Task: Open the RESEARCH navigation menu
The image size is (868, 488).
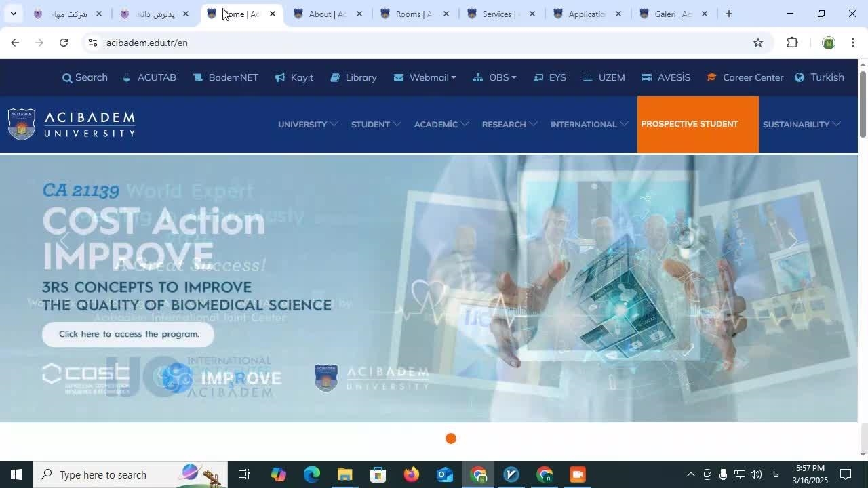Action: [509, 124]
